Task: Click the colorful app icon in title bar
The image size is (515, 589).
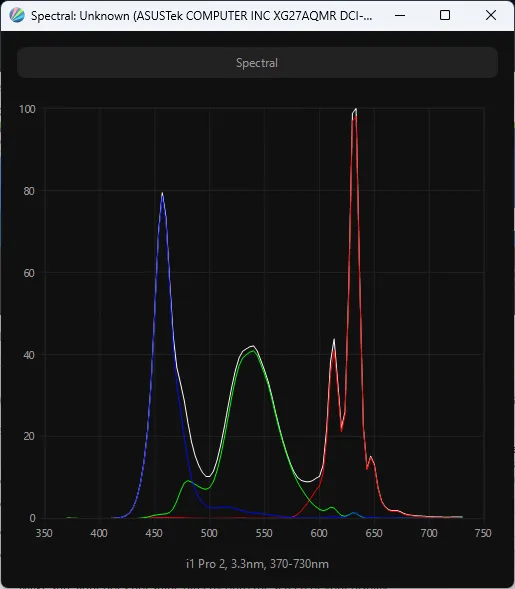Action: pos(17,15)
